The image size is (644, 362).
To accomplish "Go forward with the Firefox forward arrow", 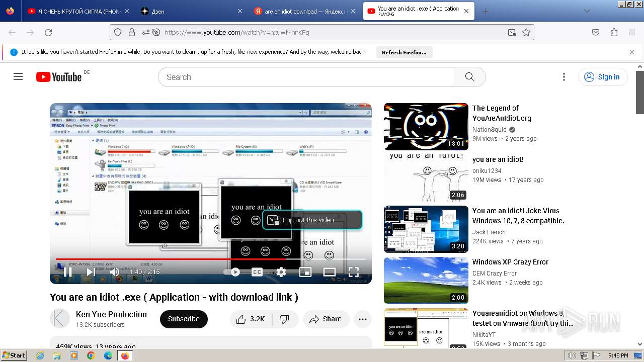I will point(30,32).
